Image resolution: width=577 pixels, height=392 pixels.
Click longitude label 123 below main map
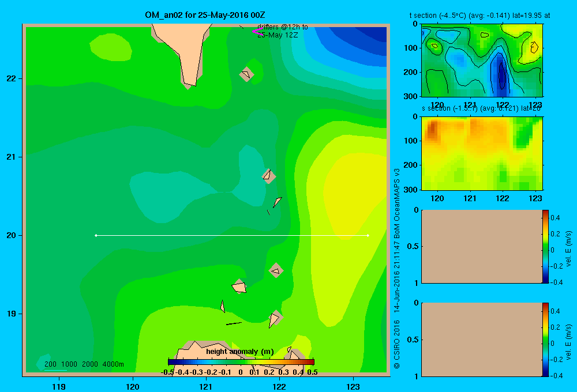(353, 386)
